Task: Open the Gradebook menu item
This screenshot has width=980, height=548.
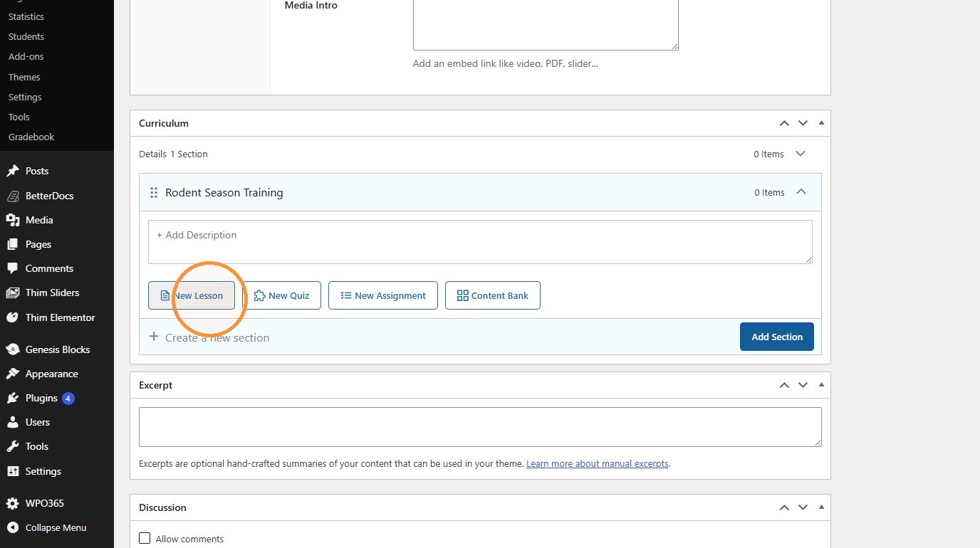Action: click(x=31, y=137)
